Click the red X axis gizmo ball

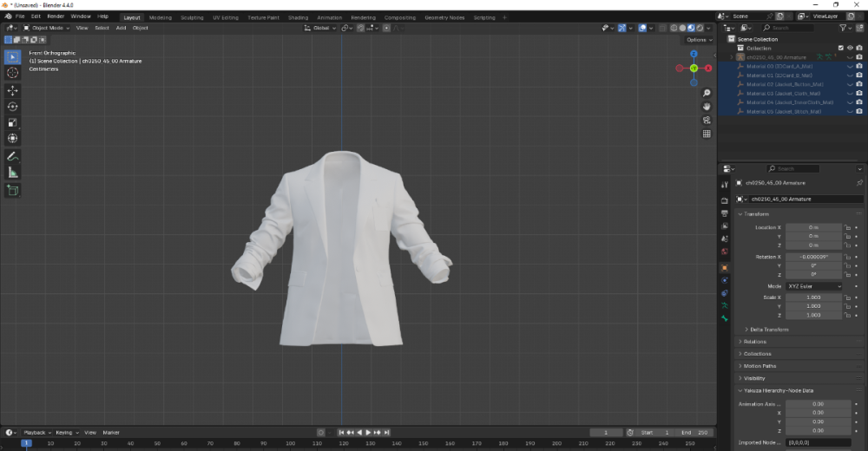708,68
